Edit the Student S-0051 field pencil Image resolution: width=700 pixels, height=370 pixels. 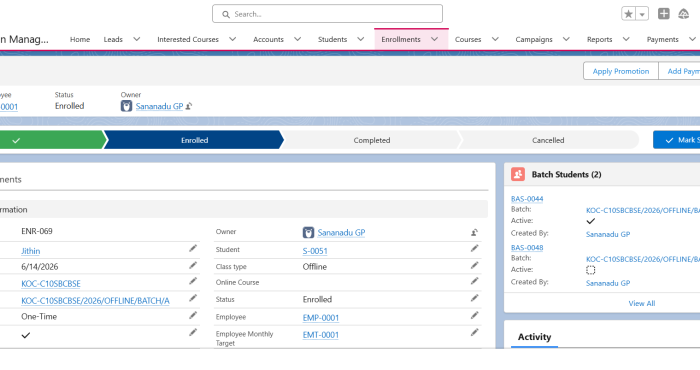(x=474, y=249)
